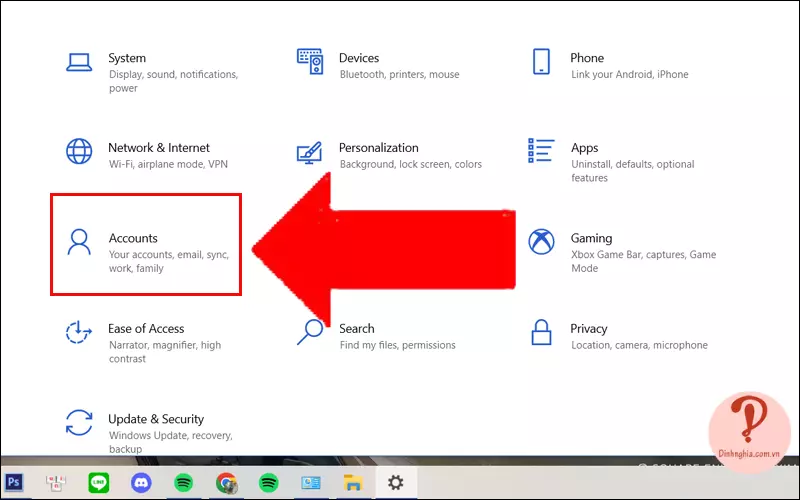This screenshot has height=500, width=800.
Task: Click the Search magnifying glass icon
Action: [310, 332]
